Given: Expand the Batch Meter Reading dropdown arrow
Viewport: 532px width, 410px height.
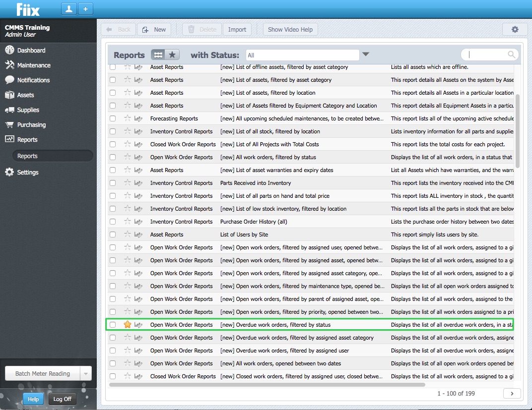Looking at the screenshot, I should 86,373.
